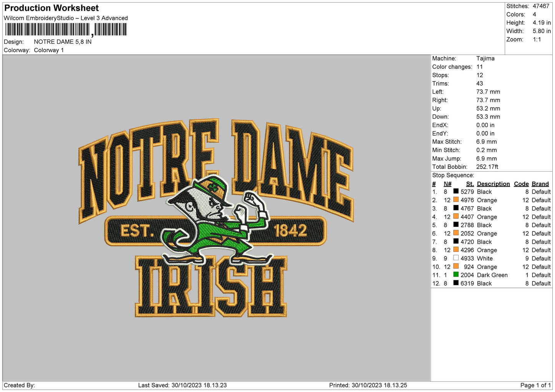Click the Colors value 4

tap(534, 15)
